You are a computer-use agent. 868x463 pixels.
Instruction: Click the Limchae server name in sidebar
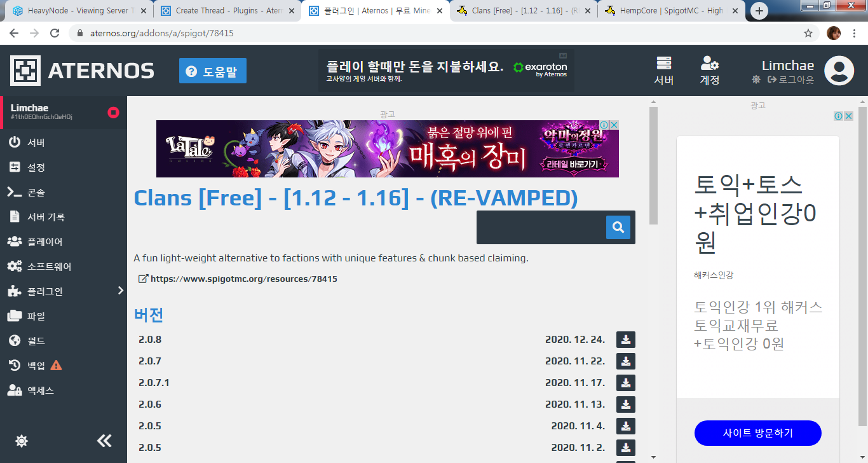[29, 108]
